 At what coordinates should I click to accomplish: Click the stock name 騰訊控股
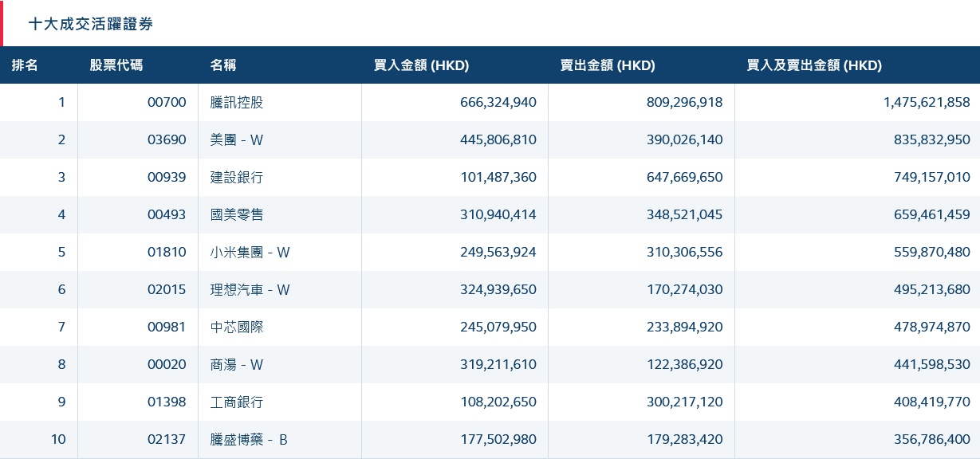click(x=237, y=102)
